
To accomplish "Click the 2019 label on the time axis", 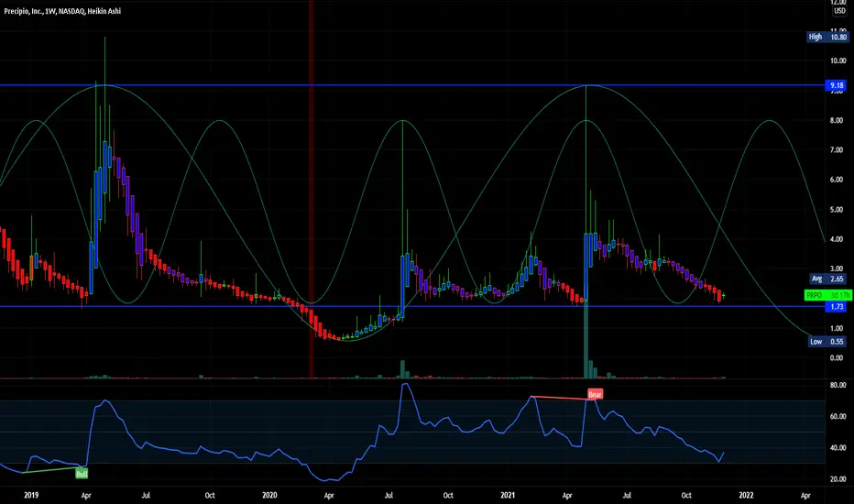I will [31, 495].
